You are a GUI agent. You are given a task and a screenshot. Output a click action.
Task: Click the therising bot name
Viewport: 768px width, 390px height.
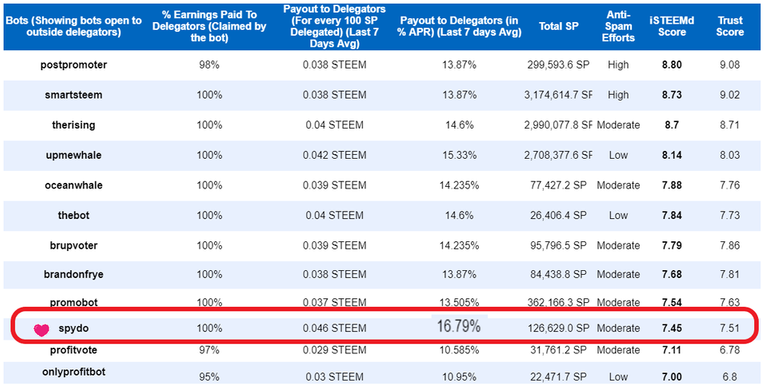(73, 125)
